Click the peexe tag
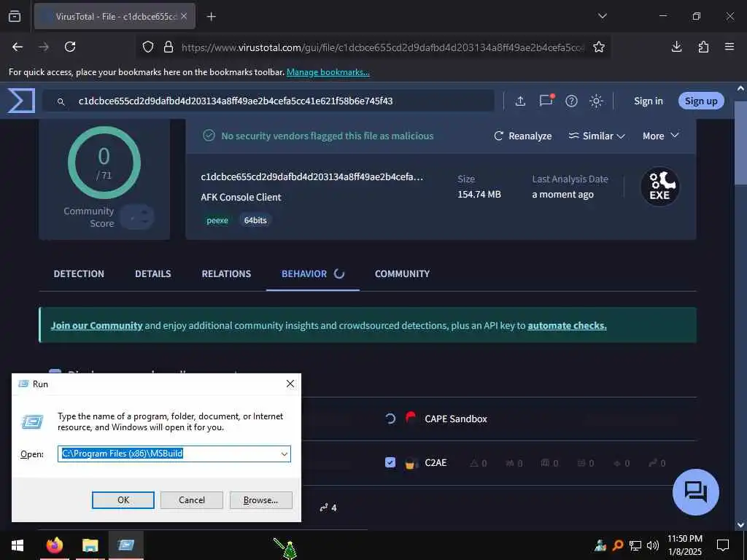Image resolution: width=747 pixels, height=560 pixels. pyautogui.click(x=217, y=220)
